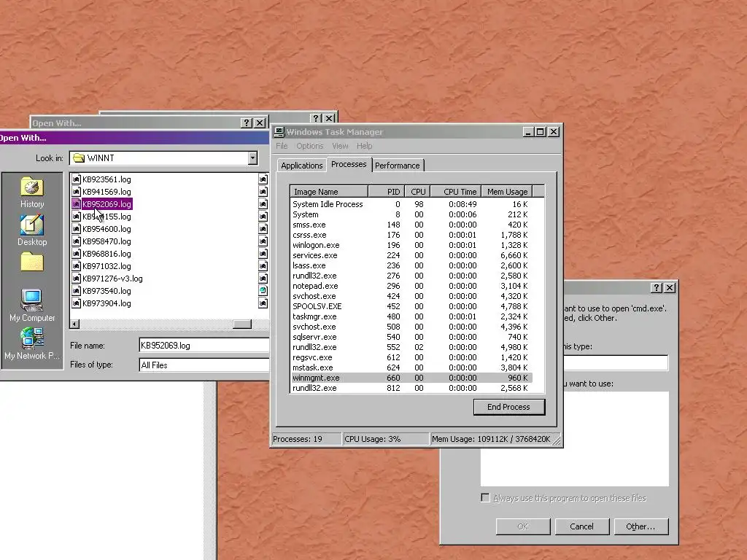This screenshot has height=560, width=747.
Task: Click the disabled OK button
Action: 522,526
